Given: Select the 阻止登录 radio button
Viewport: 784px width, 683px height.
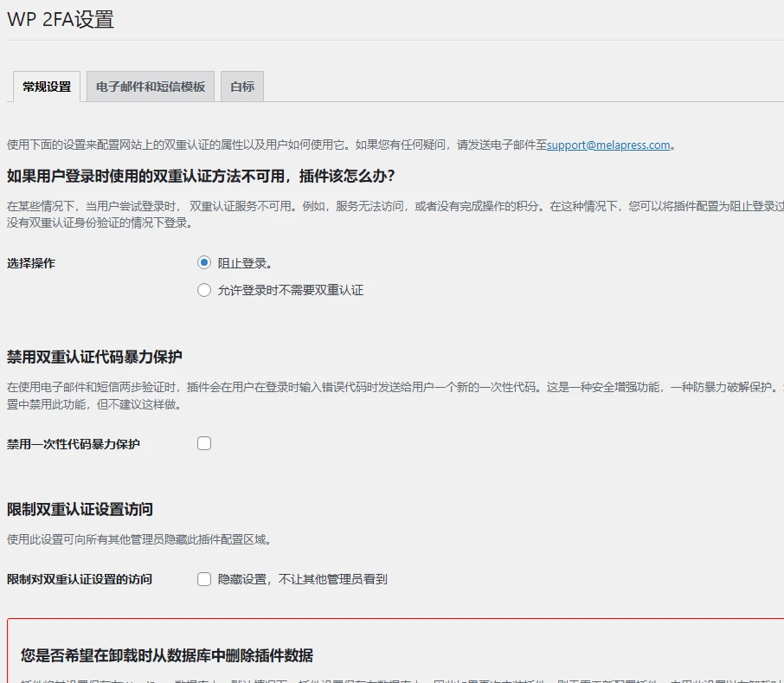Looking at the screenshot, I should click(204, 261).
